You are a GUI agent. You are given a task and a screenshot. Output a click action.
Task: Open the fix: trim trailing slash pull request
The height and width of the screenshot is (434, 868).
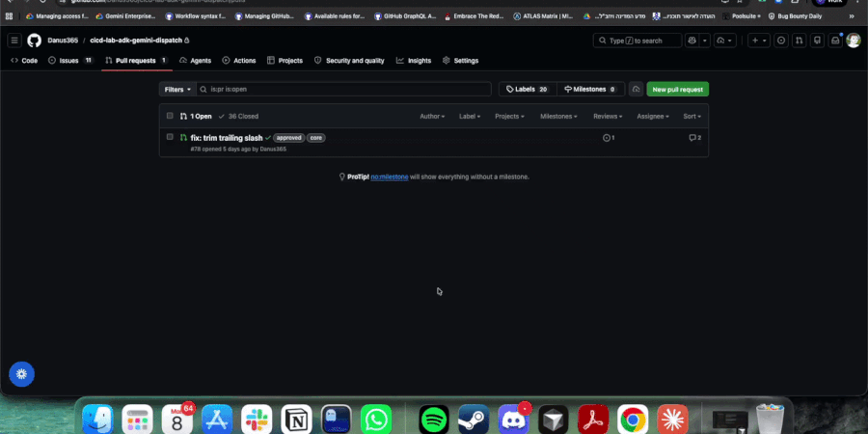click(227, 138)
